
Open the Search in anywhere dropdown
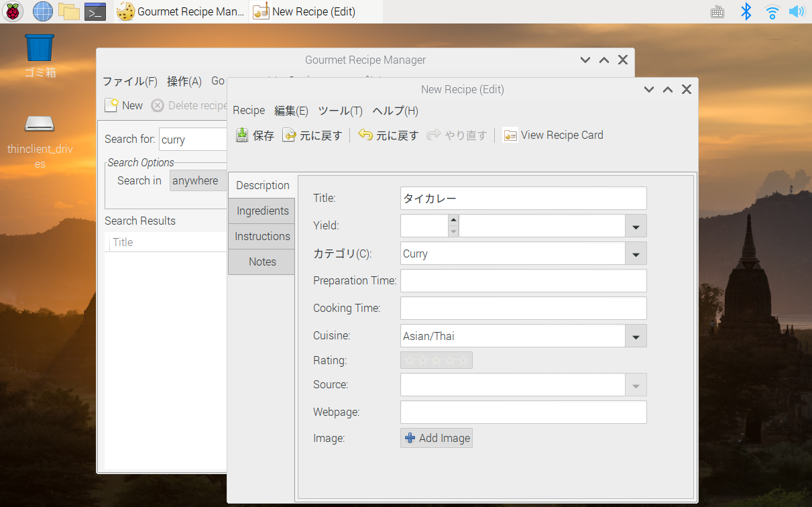coord(198,180)
